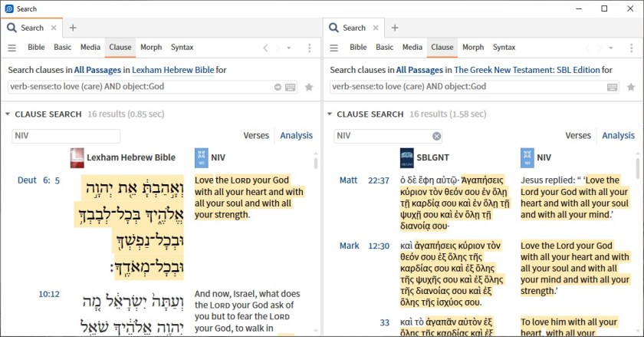Click the right NIV resource cover icon
Image resolution: width=644 pixels, height=337 pixels.
coord(527,158)
